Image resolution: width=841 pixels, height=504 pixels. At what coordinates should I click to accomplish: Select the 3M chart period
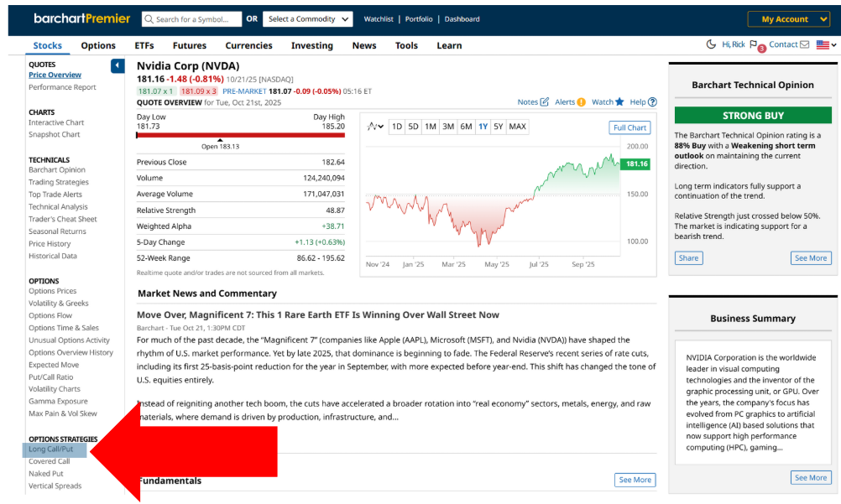point(448,127)
